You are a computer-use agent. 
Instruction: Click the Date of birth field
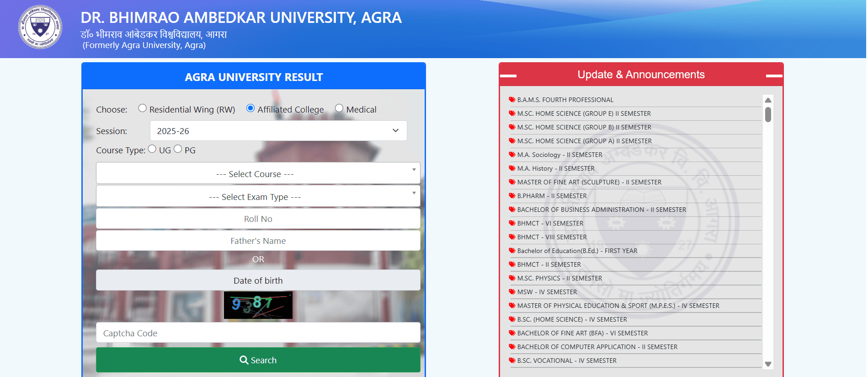click(258, 280)
